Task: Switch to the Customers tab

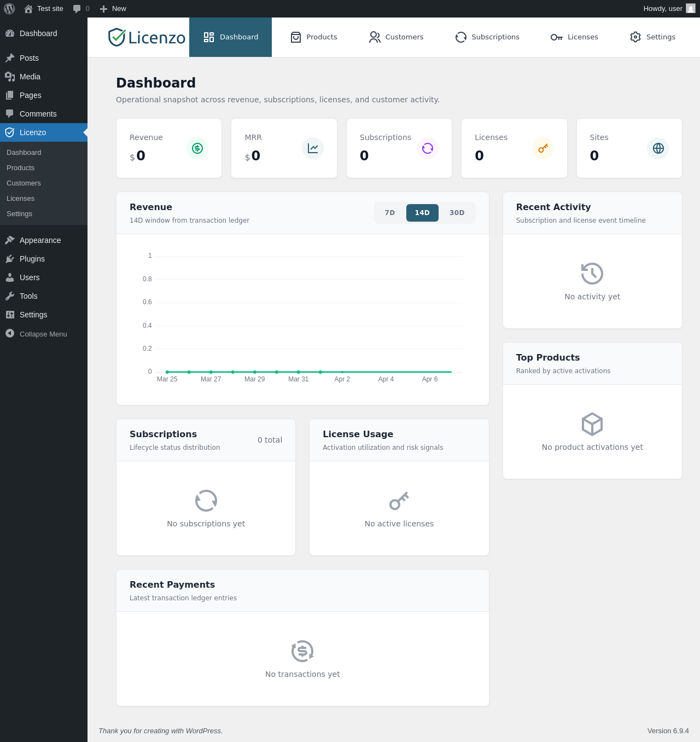Action: 396,37
